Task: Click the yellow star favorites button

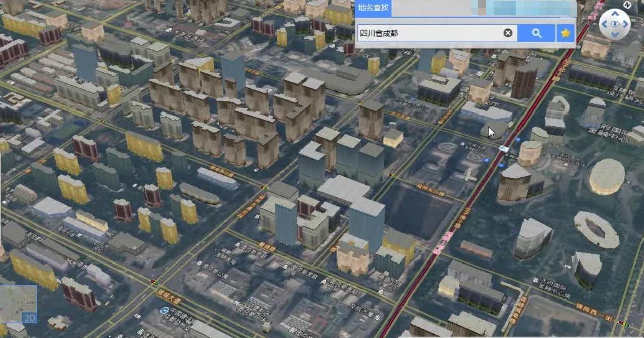Action: [566, 33]
